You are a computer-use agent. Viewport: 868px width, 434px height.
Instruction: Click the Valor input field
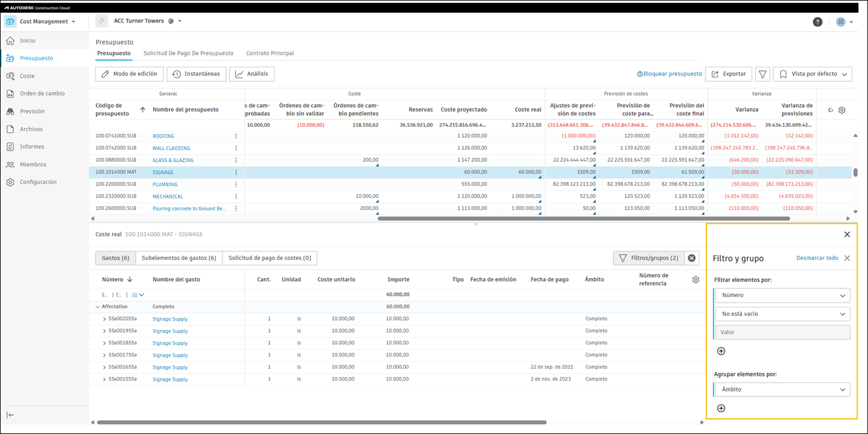pyautogui.click(x=783, y=332)
